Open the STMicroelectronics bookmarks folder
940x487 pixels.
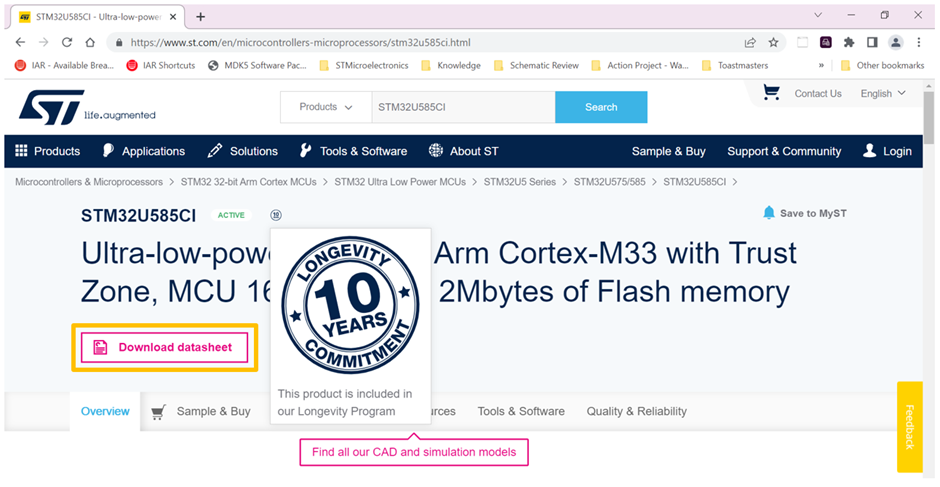363,65
